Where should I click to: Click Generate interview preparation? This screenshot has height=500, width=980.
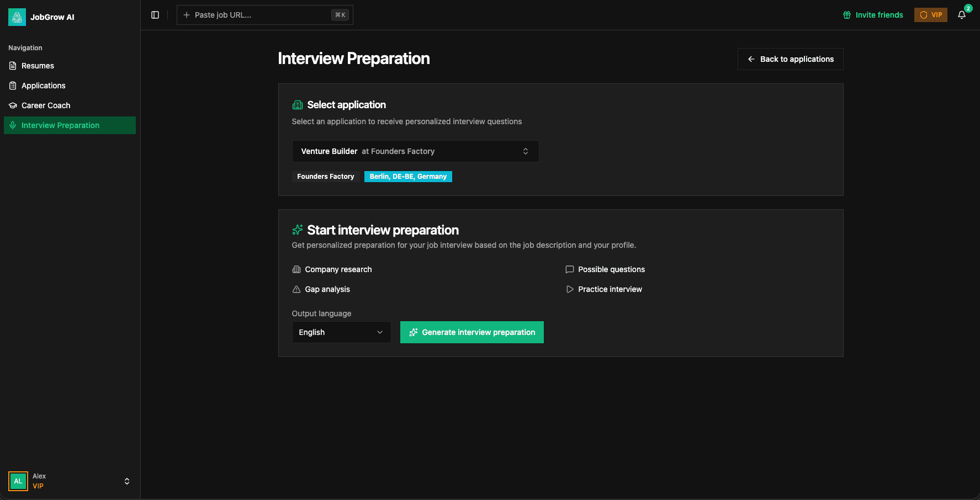pos(472,332)
